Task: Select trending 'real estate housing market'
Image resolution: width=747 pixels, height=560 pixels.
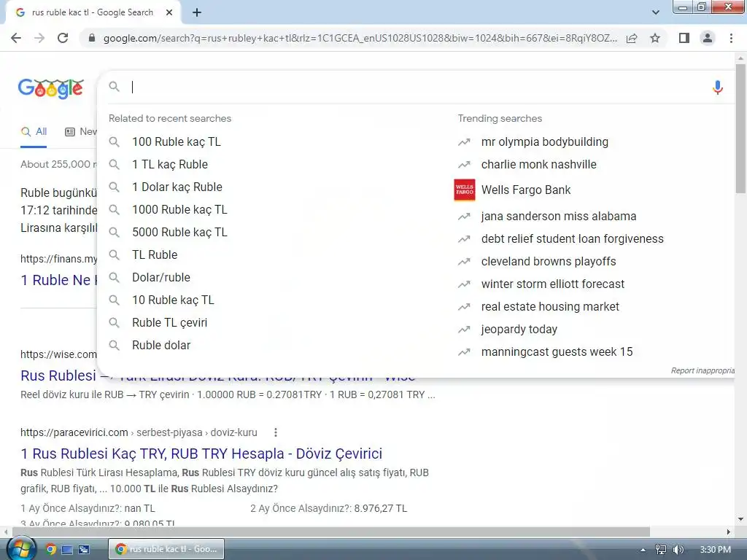Action: (550, 307)
